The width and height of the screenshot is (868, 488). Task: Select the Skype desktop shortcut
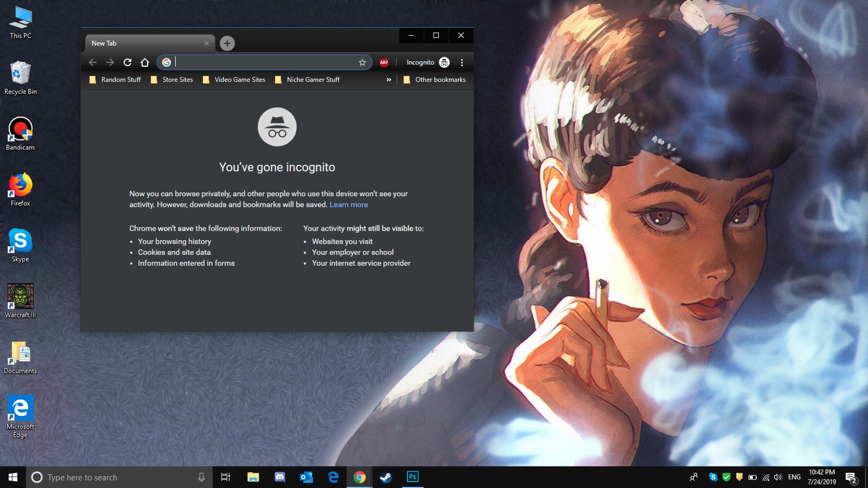(21, 246)
